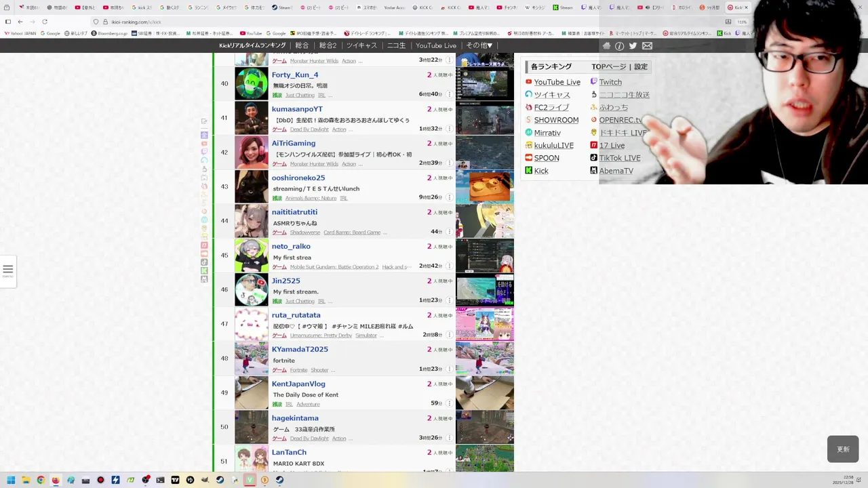Open the TOPページ link

point(609,66)
